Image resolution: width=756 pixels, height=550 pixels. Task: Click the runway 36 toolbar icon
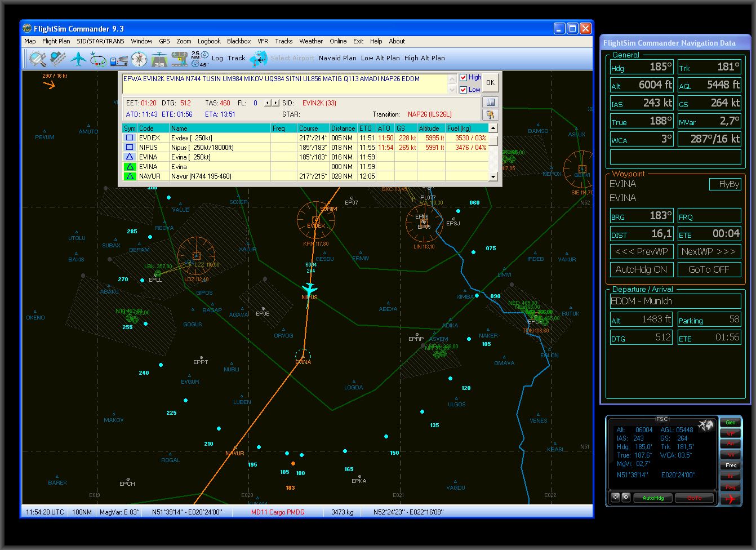[159, 58]
